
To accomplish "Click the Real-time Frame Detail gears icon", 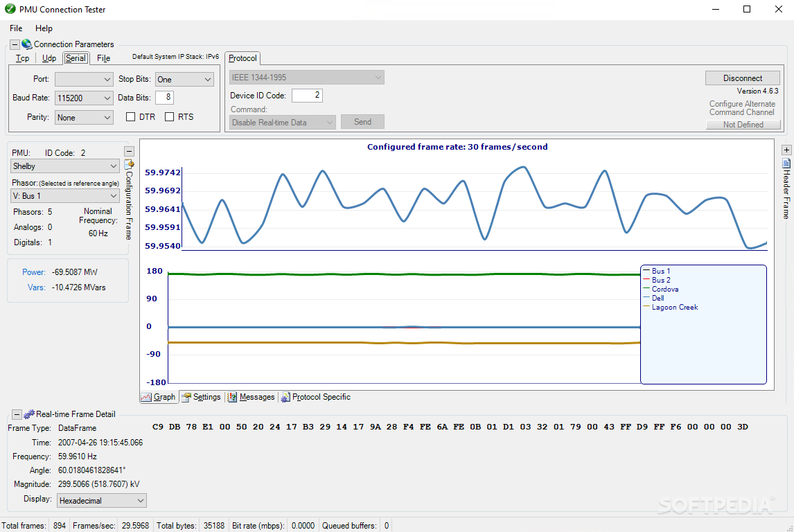I will 29,414.
